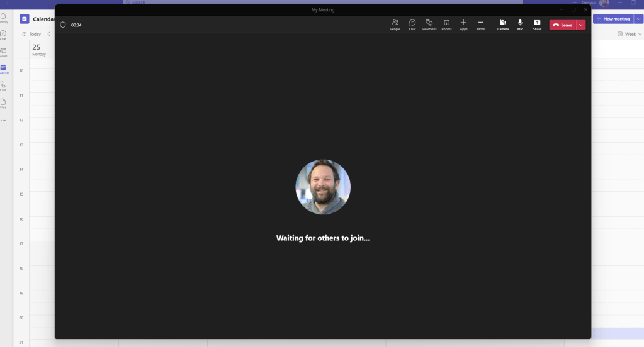Image resolution: width=644 pixels, height=347 pixels.
Task: Click the shield security icon
Action: pyautogui.click(x=63, y=25)
